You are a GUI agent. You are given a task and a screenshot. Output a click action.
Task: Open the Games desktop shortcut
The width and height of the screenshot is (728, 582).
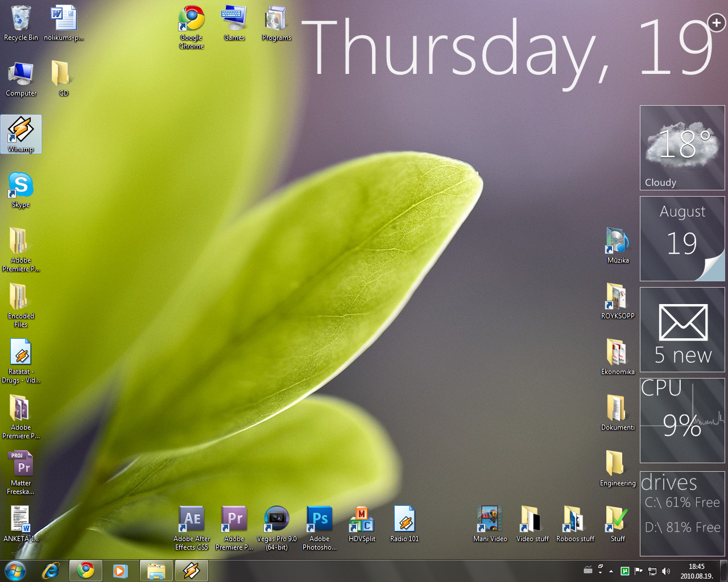[x=234, y=23]
